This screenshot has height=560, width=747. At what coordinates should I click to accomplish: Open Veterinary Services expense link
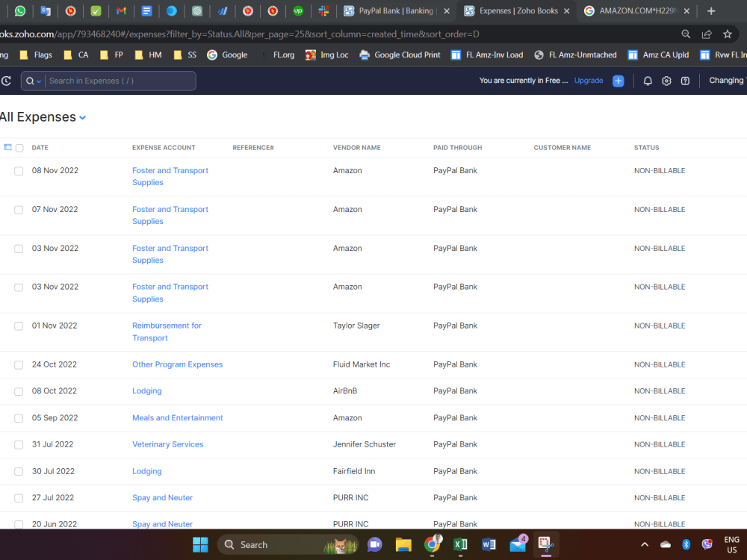tap(167, 444)
